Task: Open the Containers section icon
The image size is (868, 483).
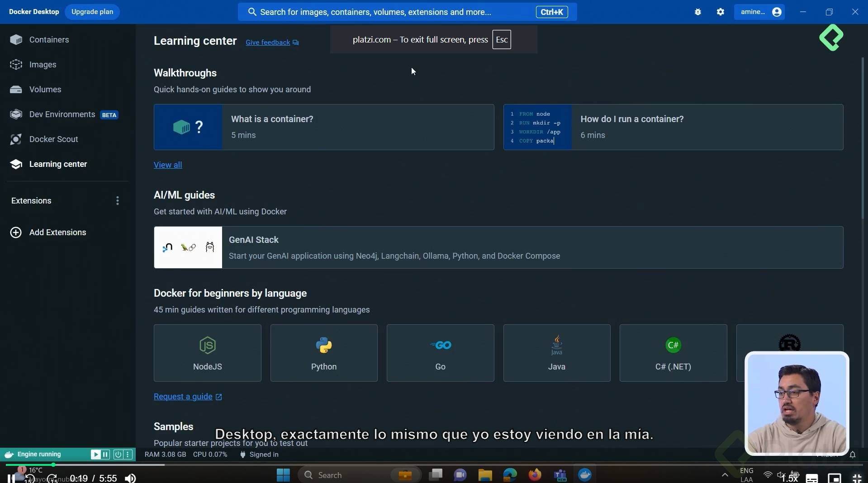Action: point(16,40)
